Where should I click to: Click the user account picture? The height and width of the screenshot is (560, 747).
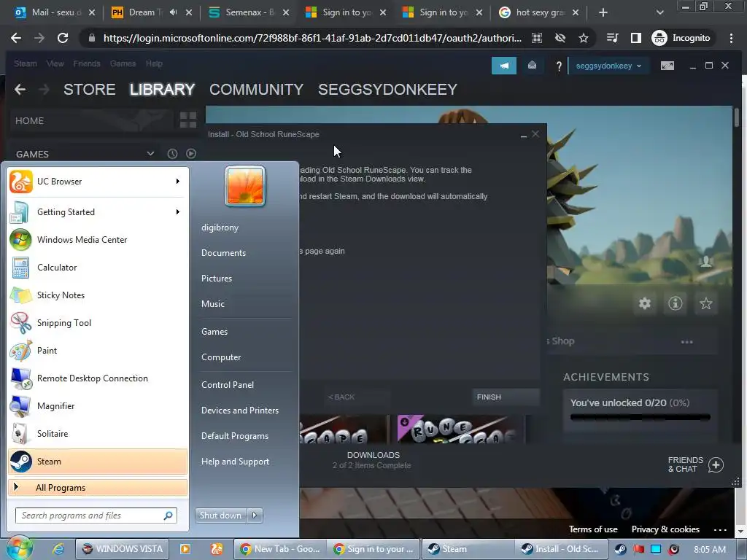click(245, 186)
